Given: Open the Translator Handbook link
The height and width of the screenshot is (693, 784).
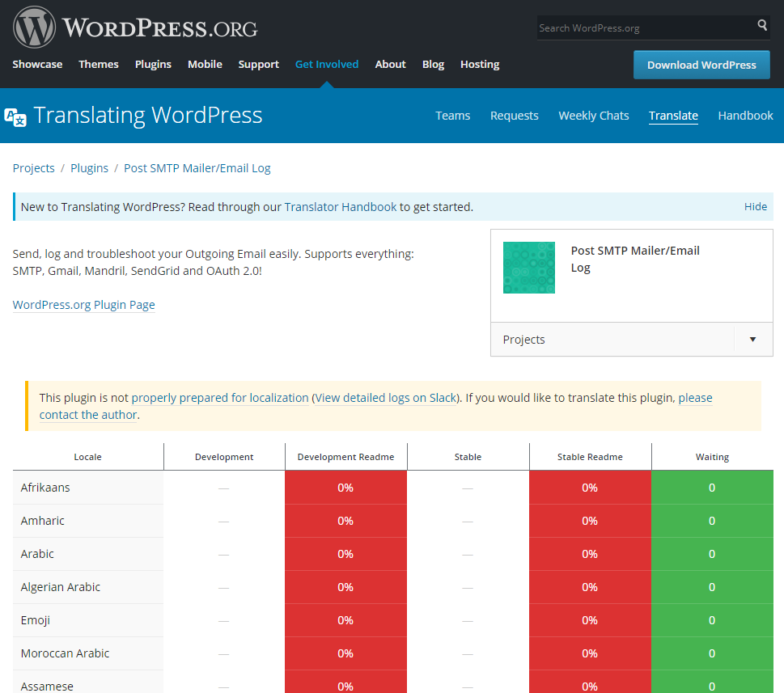Looking at the screenshot, I should pos(341,207).
